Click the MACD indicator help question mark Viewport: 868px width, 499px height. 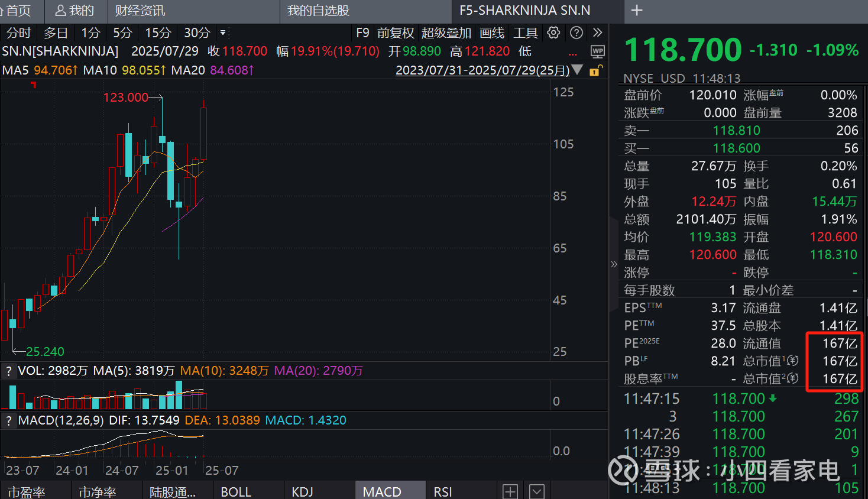[8, 420]
